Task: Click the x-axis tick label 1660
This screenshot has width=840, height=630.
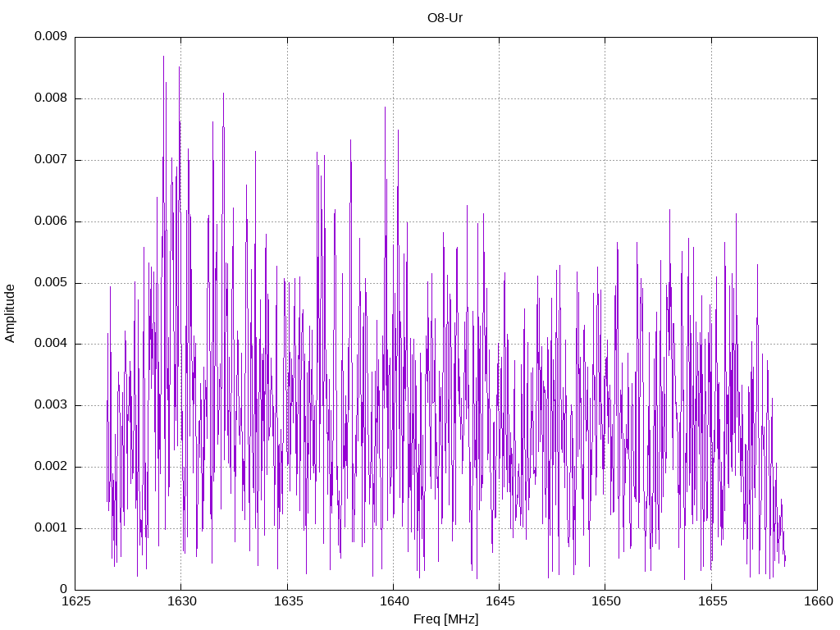Action: 819,601
